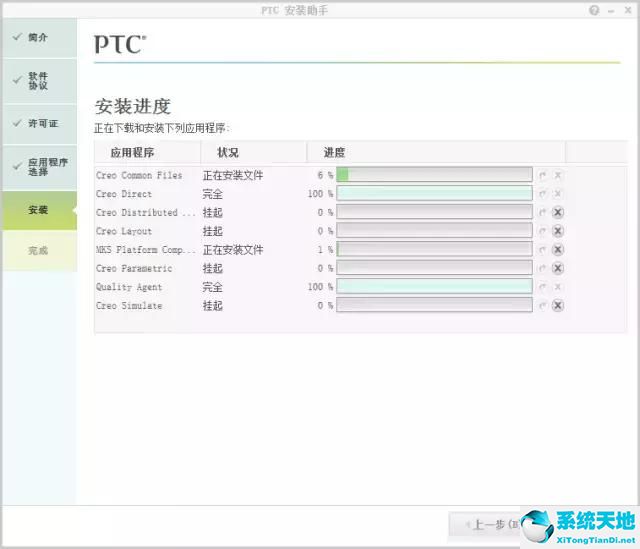Click retry arrow for Creo Common Files
This screenshot has height=549, width=640.
542,176
